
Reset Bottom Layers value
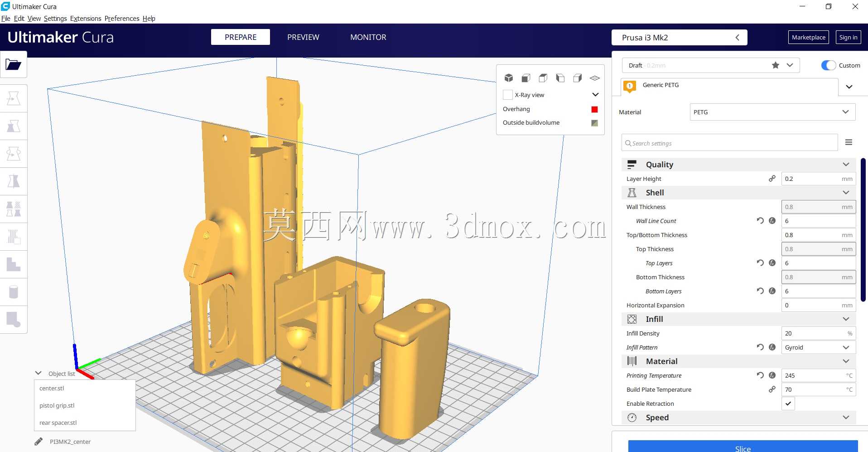760,291
